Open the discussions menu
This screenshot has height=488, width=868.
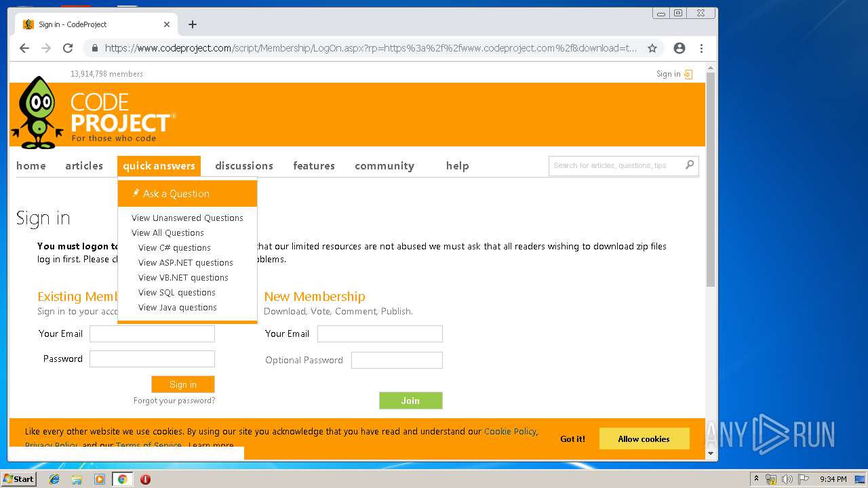click(x=244, y=166)
